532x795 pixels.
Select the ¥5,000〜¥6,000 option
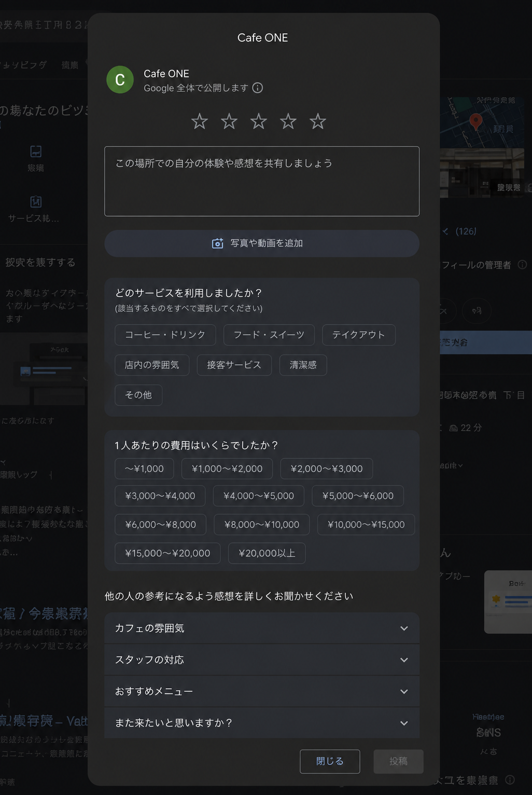(x=358, y=496)
